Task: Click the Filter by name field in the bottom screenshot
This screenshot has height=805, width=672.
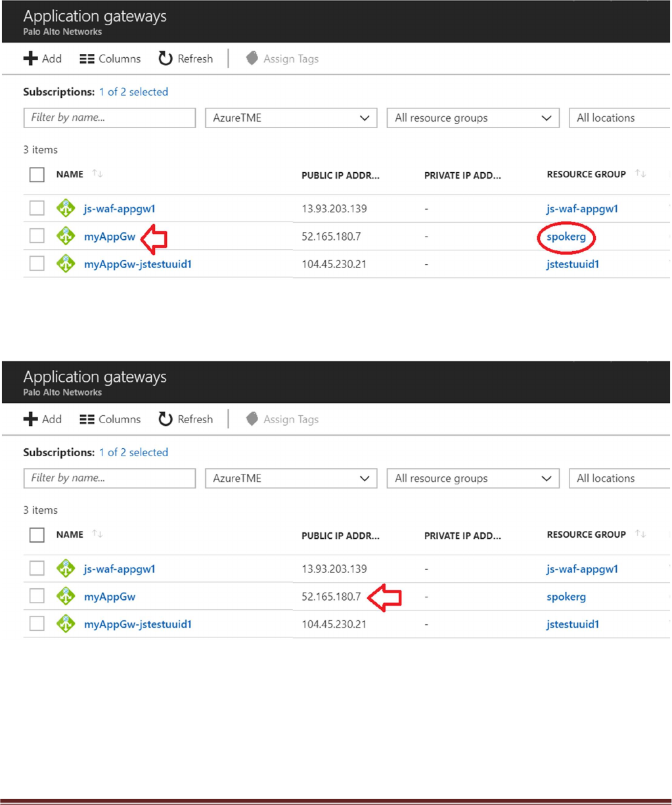Action: [110, 478]
